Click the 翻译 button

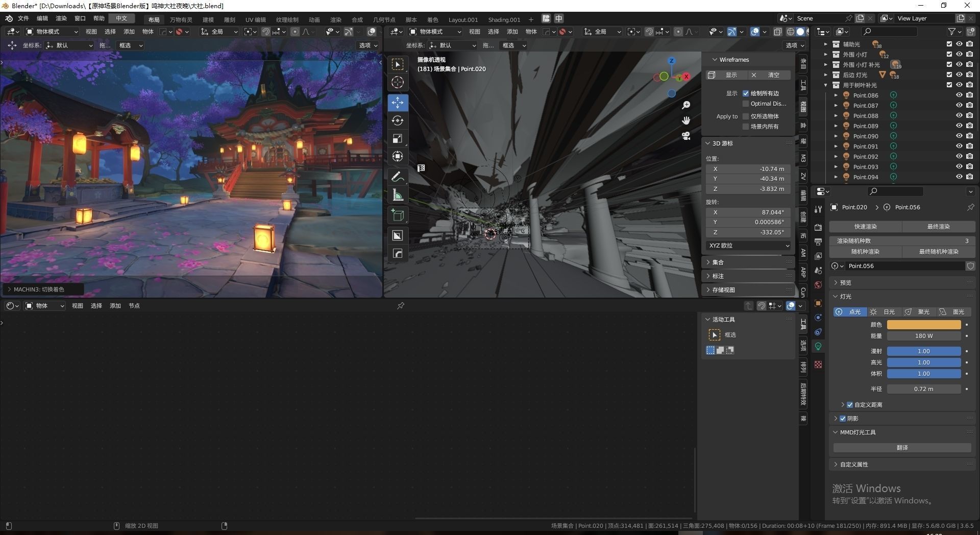(x=902, y=448)
